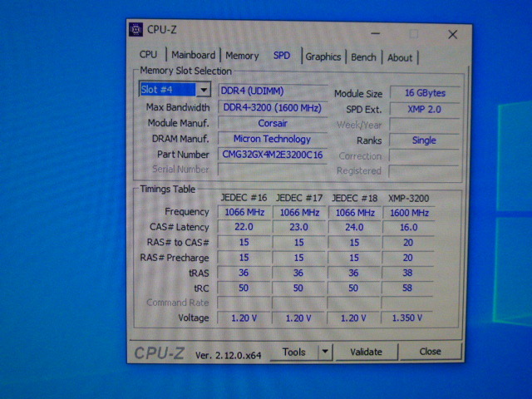
Task: Switch to the Memory tab
Action: [x=242, y=56]
